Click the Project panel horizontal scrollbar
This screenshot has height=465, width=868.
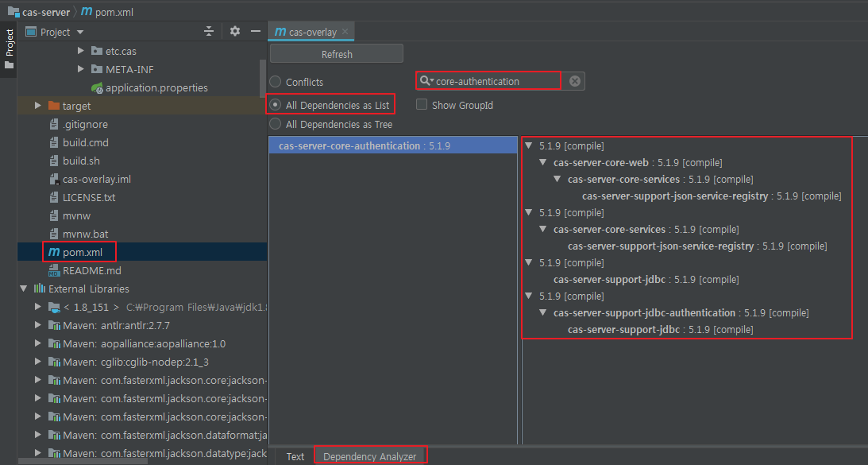click(x=83, y=460)
